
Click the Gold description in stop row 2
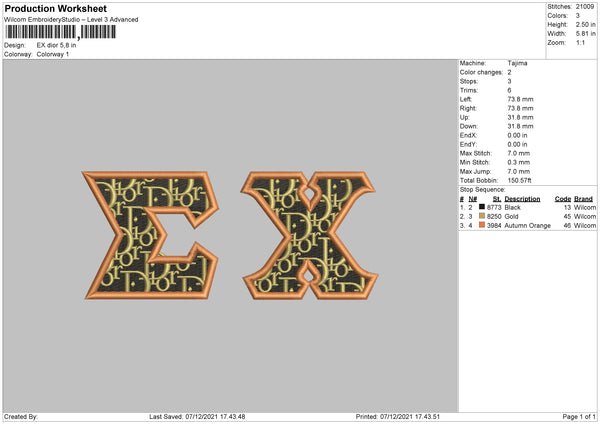[511, 217]
